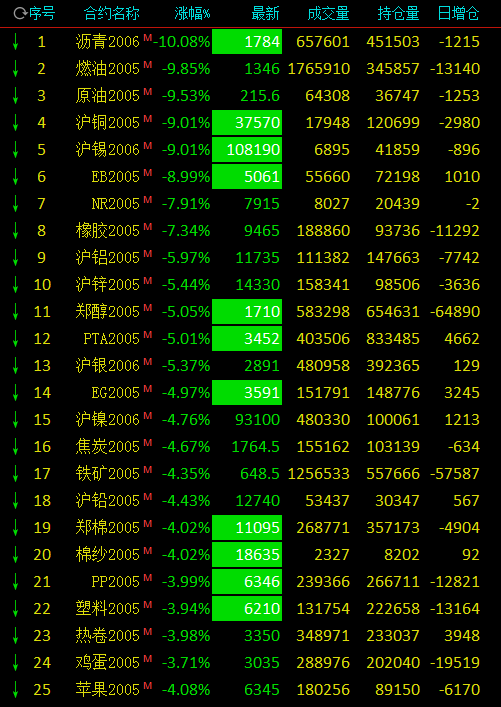
Task: Select the EG2005 contract name
Action: (x=115, y=393)
